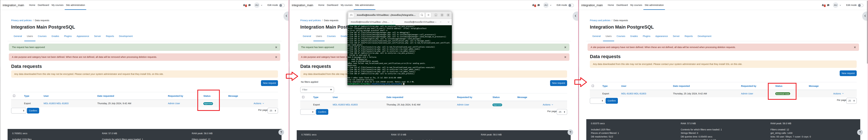Open Users tab in left panel

tap(30, 36)
